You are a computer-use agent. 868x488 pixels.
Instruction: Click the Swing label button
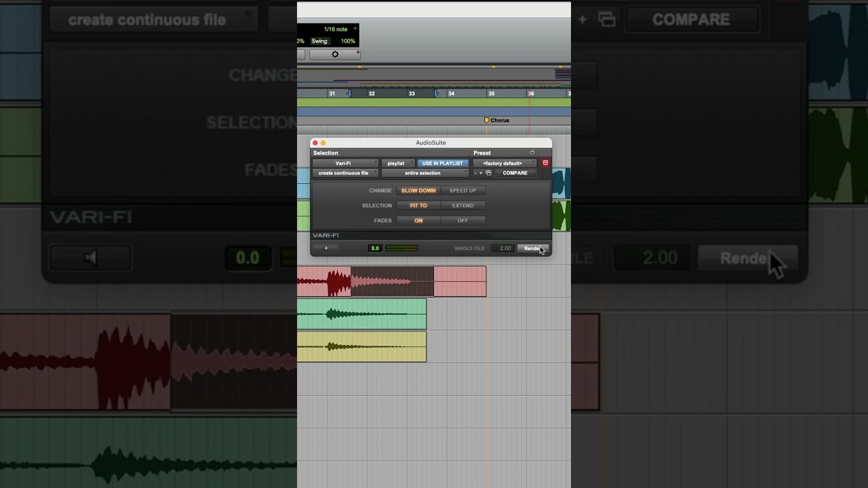(320, 41)
